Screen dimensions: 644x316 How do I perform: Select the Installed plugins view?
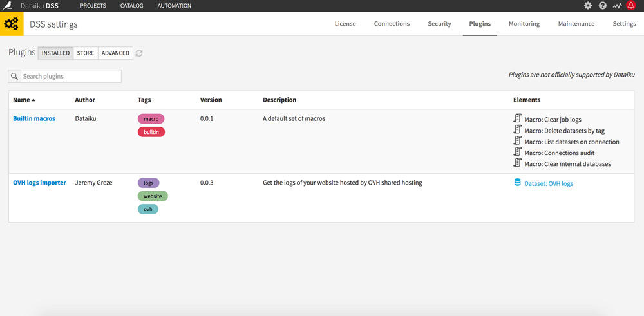pos(55,53)
